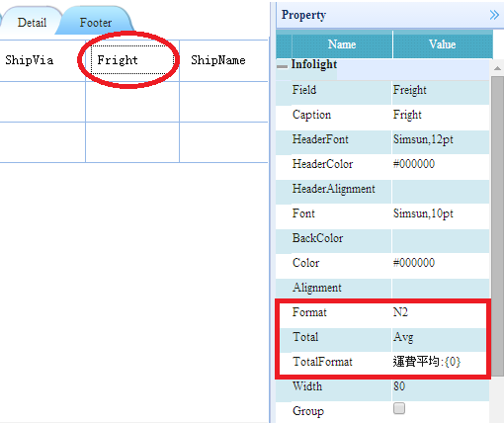Switch to the Detail tab
The image size is (504, 423).
point(32,23)
